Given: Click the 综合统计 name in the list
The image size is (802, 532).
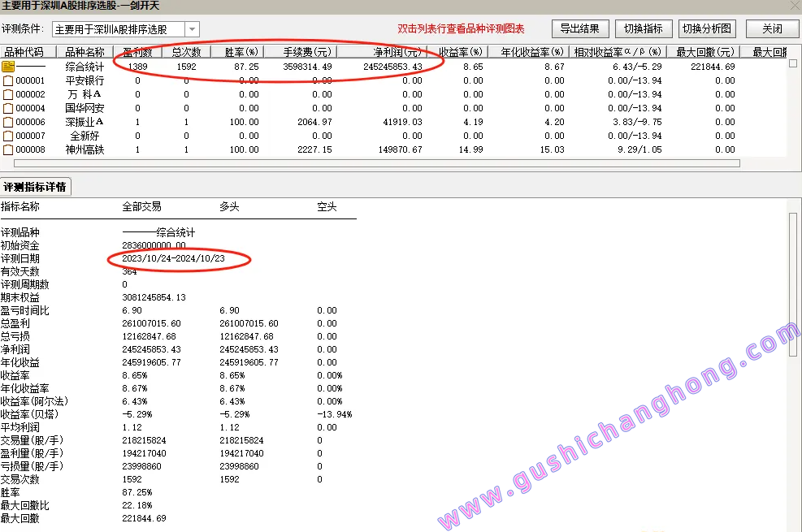Looking at the screenshot, I should click(85, 67).
